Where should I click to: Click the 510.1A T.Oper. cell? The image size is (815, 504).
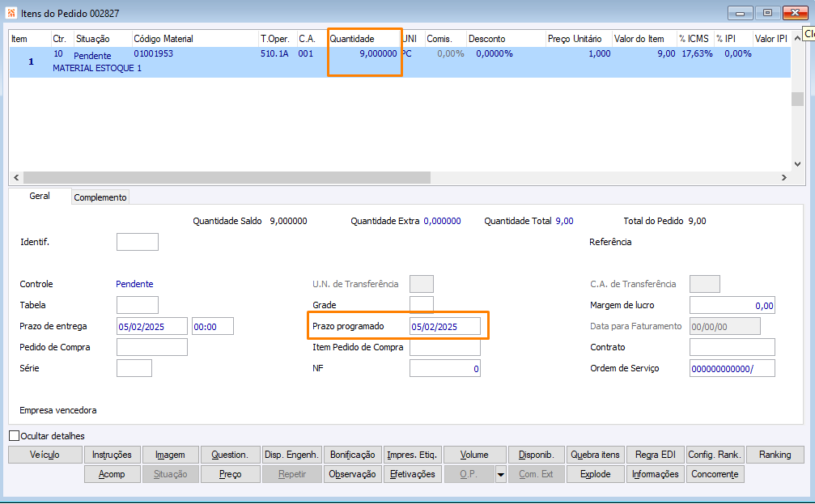click(x=274, y=53)
